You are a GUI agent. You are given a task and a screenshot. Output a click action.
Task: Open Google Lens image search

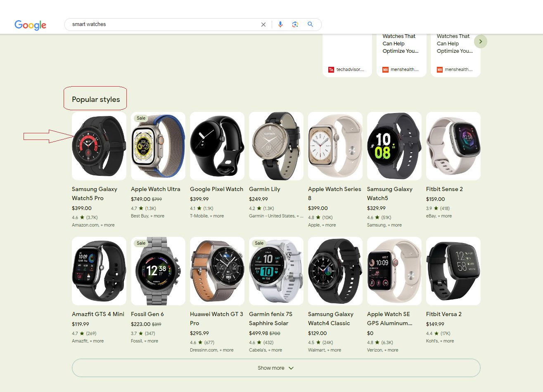coord(295,24)
